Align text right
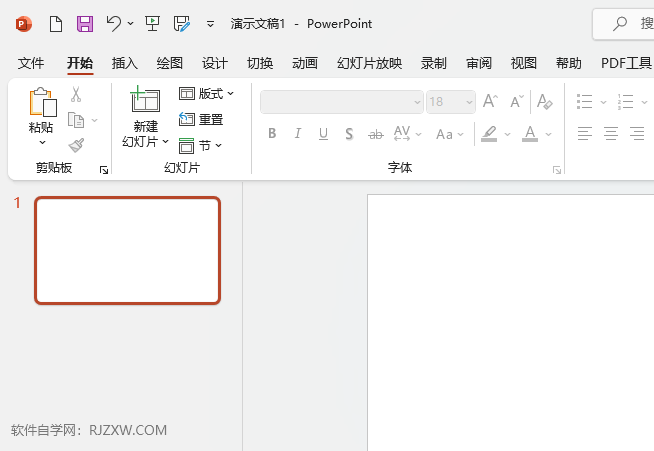654x451 pixels. coord(637,134)
